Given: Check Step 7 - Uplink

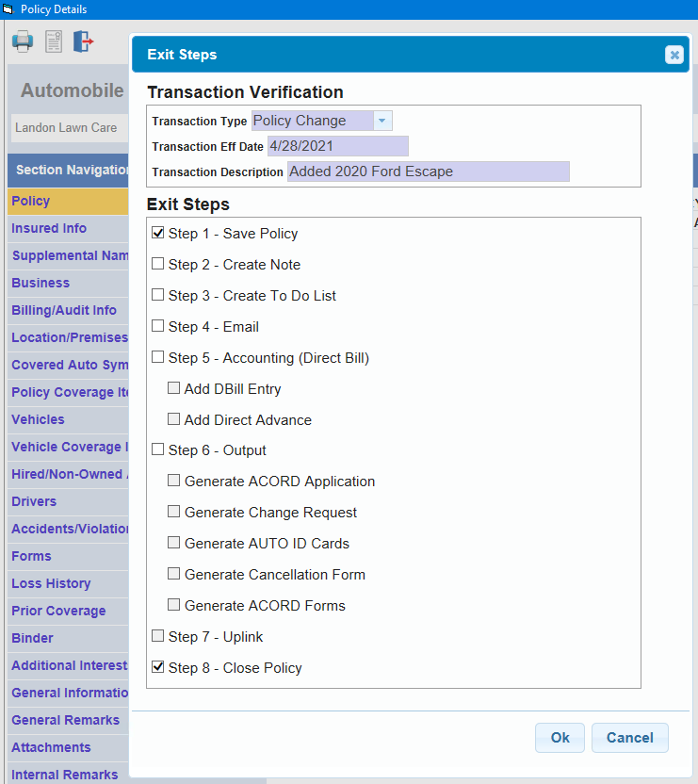Looking at the screenshot, I should point(158,635).
